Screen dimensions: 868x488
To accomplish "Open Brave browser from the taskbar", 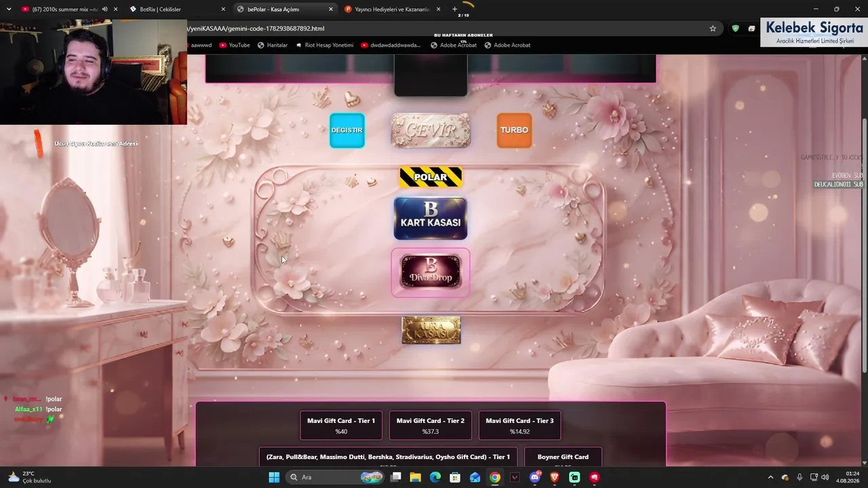I will point(555,477).
